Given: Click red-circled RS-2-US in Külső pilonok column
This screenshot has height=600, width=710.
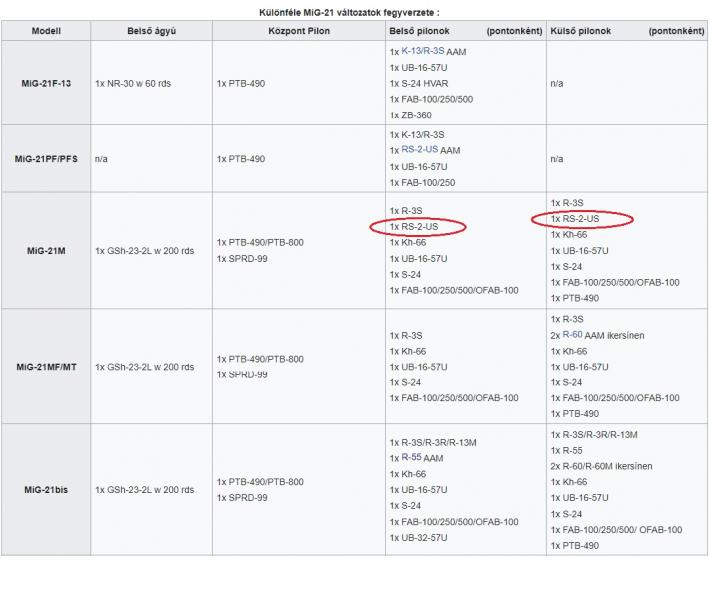Looking at the screenshot, I should pos(579,219).
